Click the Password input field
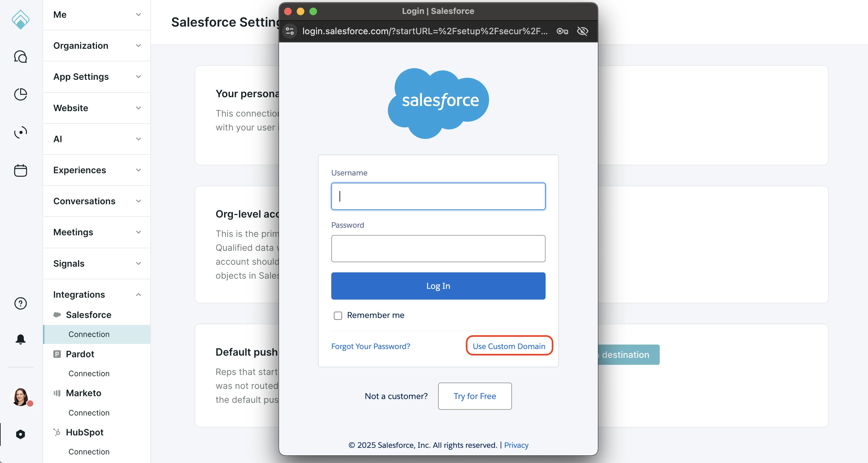868x463 pixels. tap(438, 249)
